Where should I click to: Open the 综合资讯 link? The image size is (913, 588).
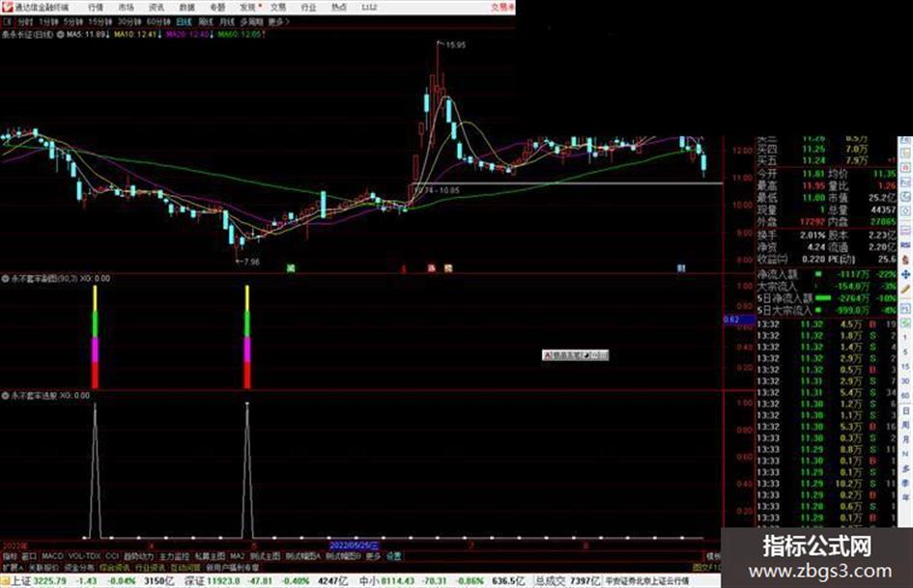point(115,567)
